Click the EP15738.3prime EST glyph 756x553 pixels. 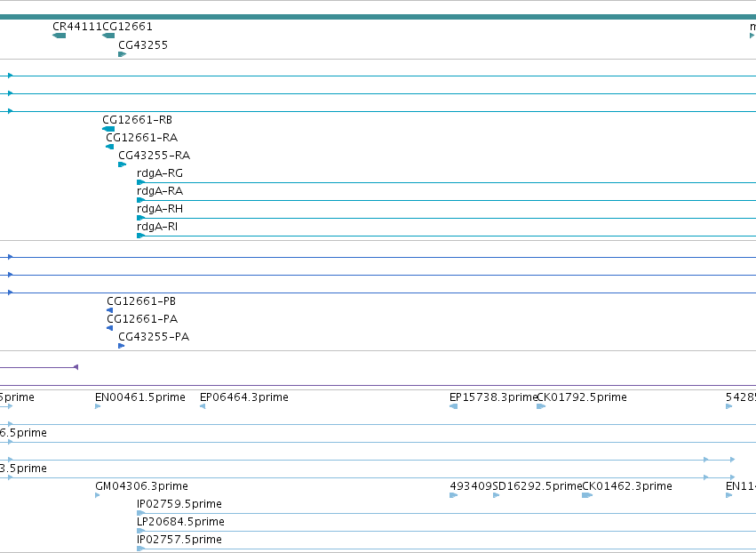click(x=453, y=406)
